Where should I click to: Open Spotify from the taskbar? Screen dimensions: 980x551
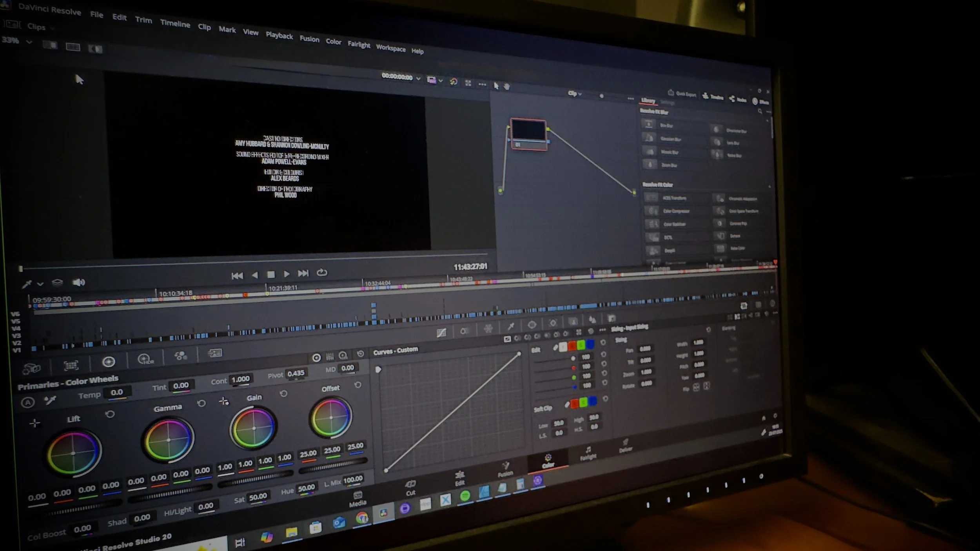tap(465, 496)
